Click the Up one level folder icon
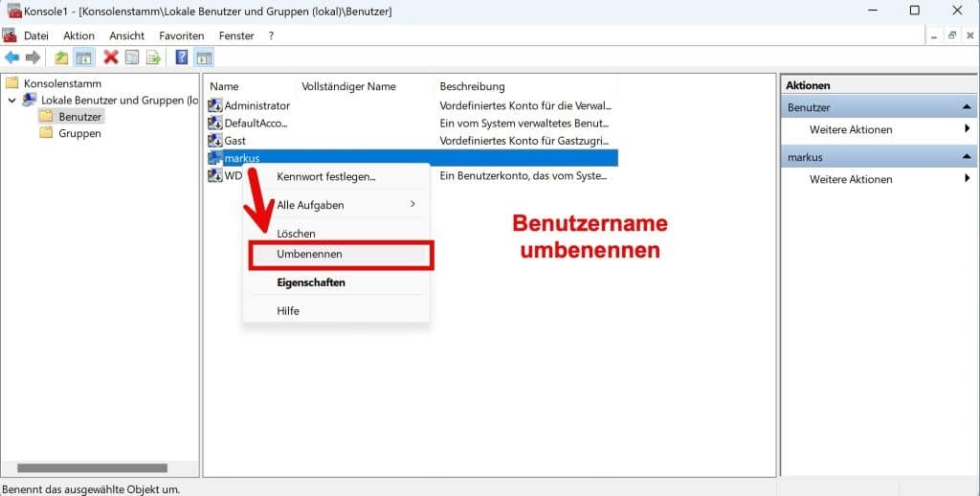 pyautogui.click(x=61, y=58)
